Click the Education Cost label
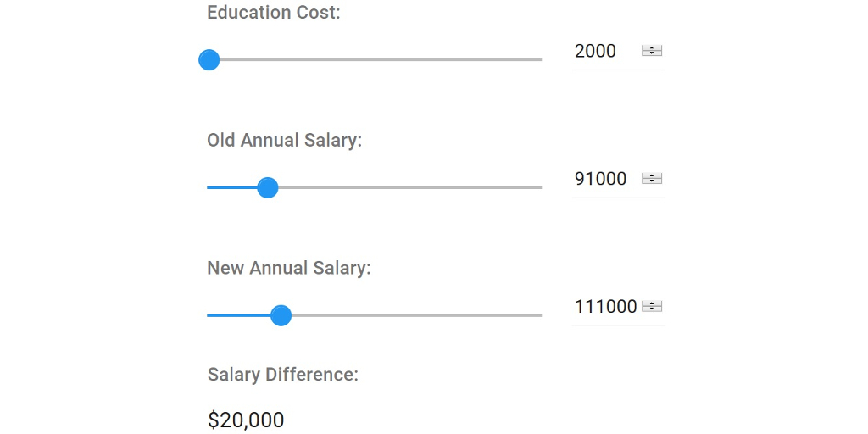The height and width of the screenshot is (434, 868). click(274, 13)
